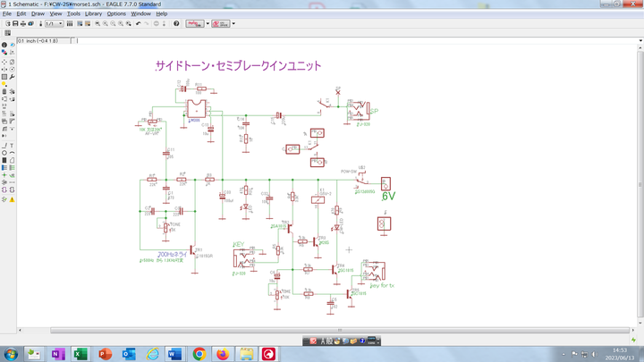Click the Print icon in the toolbar
Screen dimensions: 644x362
[x=23, y=23]
